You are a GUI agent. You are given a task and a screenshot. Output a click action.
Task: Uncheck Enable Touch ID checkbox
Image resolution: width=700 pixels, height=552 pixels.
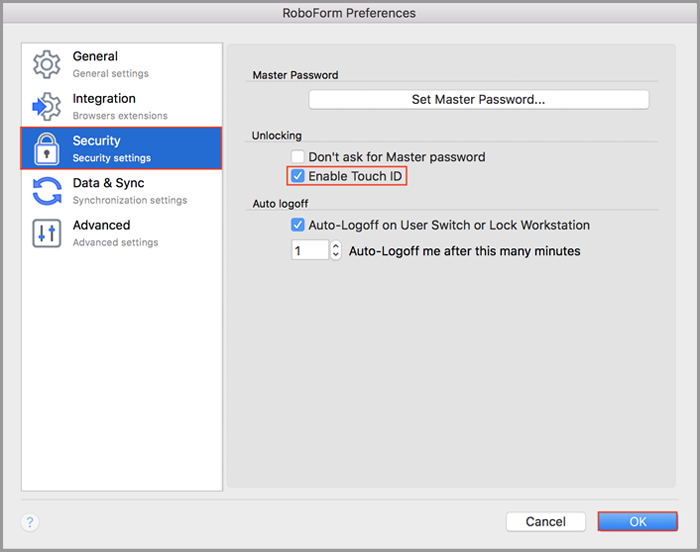pos(298,176)
